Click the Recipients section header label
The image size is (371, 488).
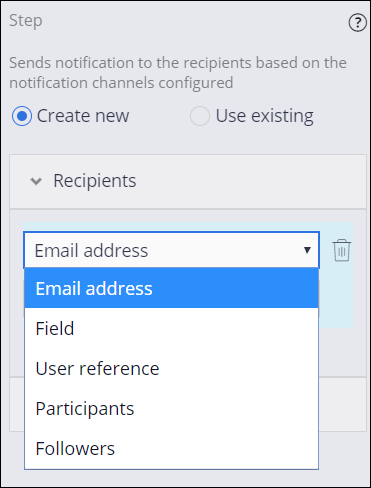95,181
